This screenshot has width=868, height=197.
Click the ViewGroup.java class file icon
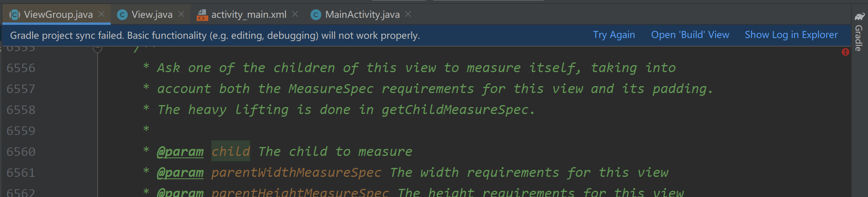click(x=15, y=15)
